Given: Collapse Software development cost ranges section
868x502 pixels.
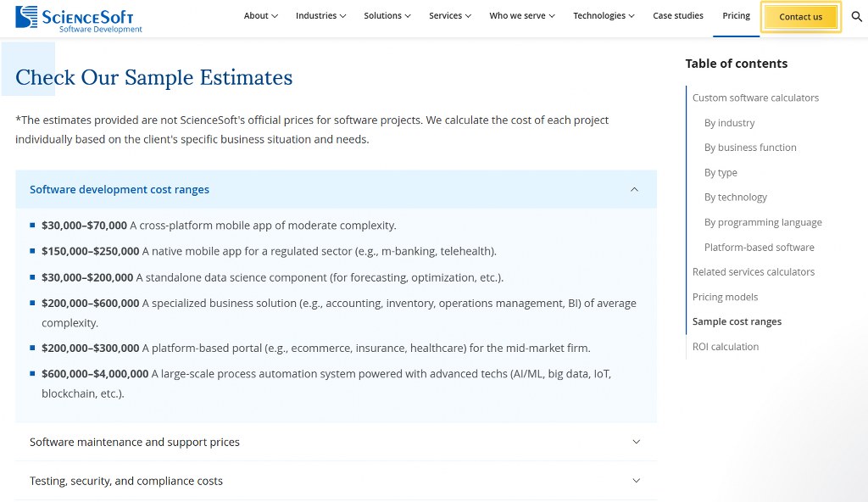Looking at the screenshot, I should 336,189.
